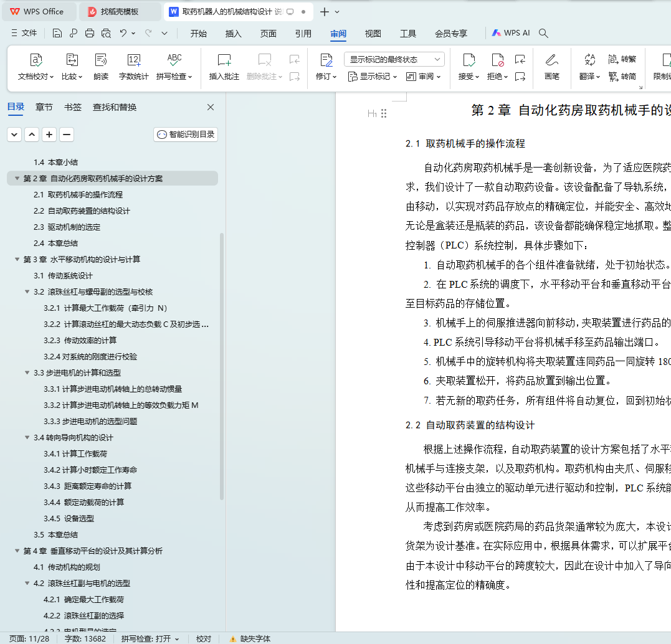Collapse the 第 4 章 outline node
The image size is (671, 644).
(x=17, y=551)
